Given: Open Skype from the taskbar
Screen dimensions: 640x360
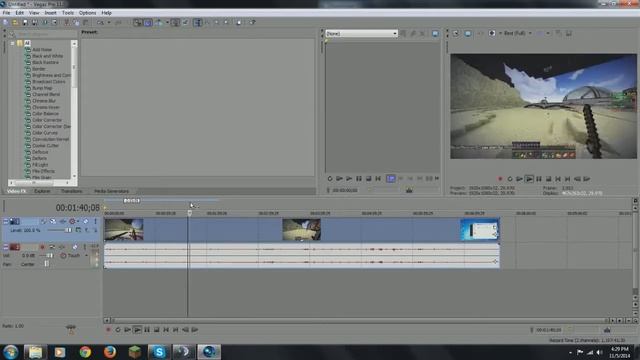Looking at the screenshot, I should pyautogui.click(x=159, y=351).
